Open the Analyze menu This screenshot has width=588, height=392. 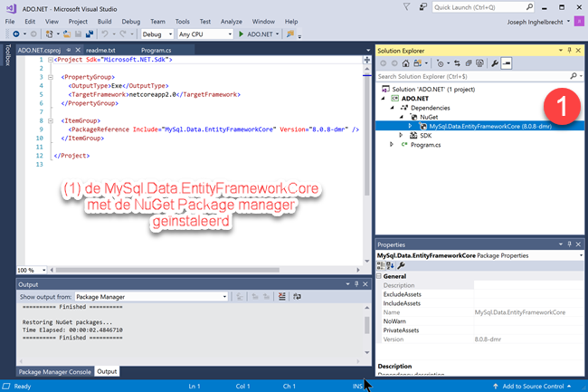[x=231, y=22]
